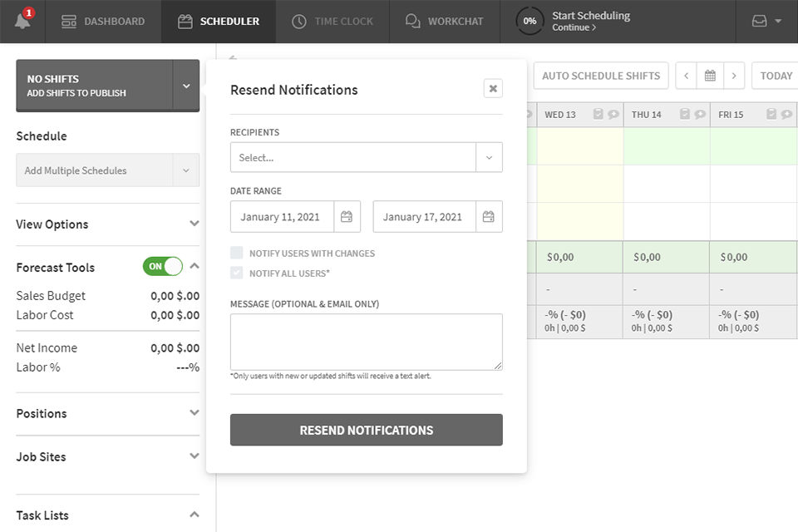Switch to the Dashboard tab
Image resolution: width=798 pixels, height=532 pixels.
pyautogui.click(x=103, y=21)
